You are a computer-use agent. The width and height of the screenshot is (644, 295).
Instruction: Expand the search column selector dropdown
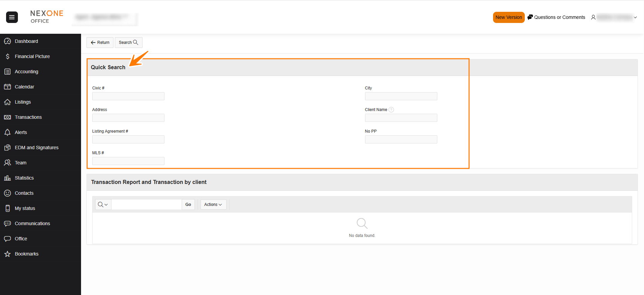click(x=103, y=205)
